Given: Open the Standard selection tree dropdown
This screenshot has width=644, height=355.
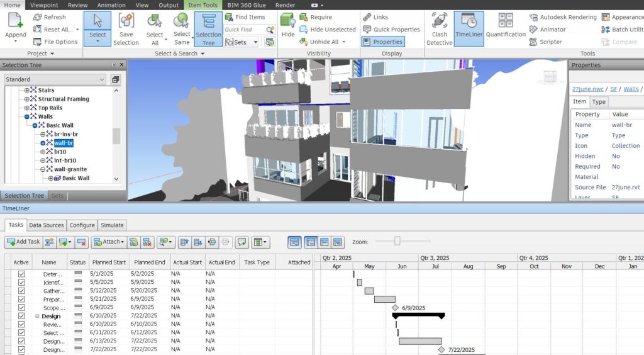Looking at the screenshot, I should [x=55, y=79].
